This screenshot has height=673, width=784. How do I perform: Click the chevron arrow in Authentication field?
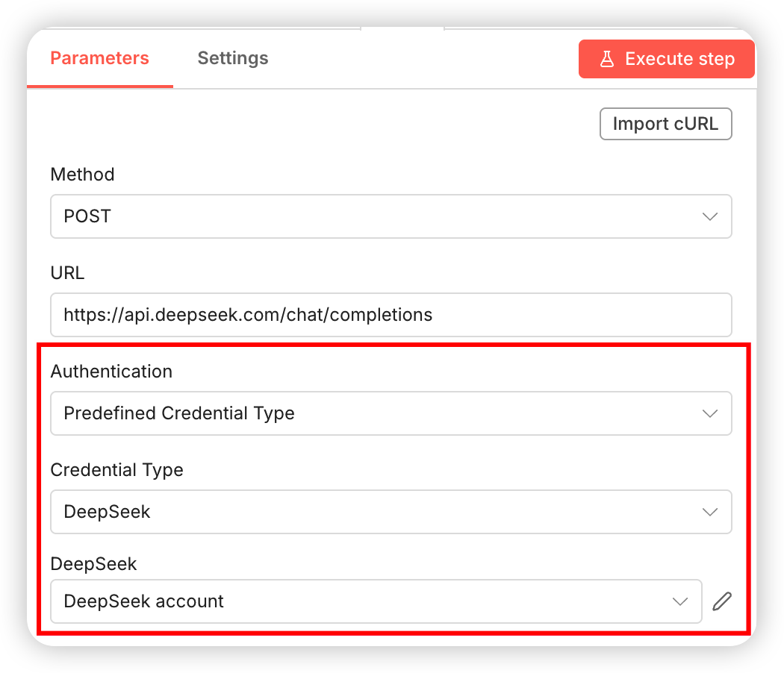710,413
